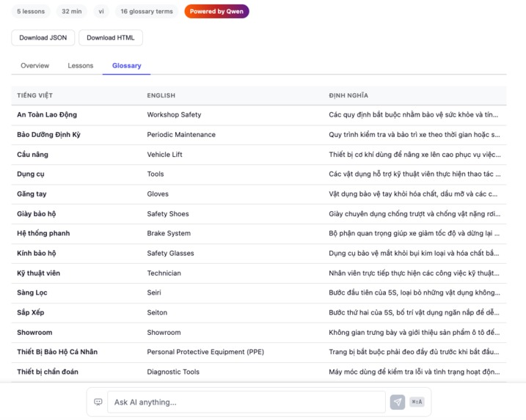This screenshot has width=526, height=420.
Task: Click the keyboard shortcut badge next to send
Action: pyautogui.click(x=417, y=402)
